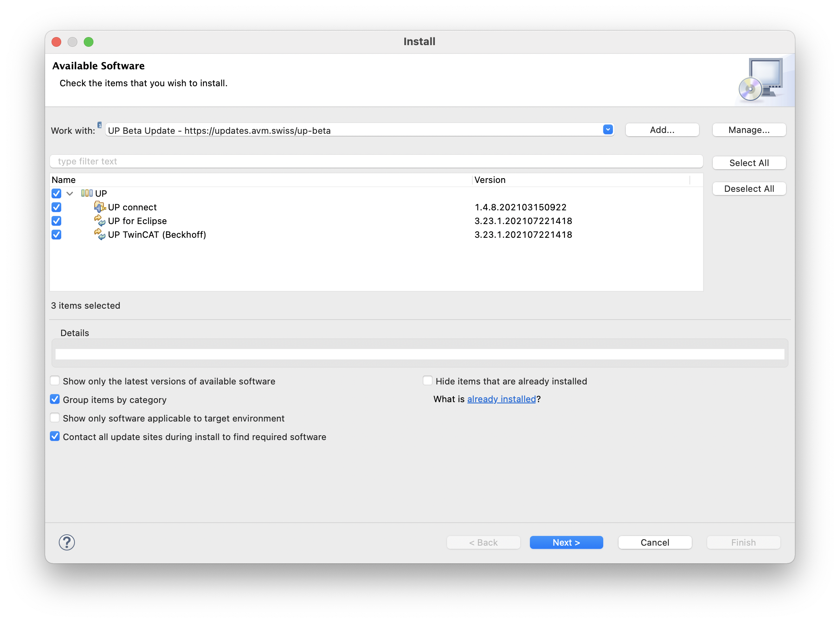Click the help question mark icon
This screenshot has width=840, height=623.
point(67,542)
